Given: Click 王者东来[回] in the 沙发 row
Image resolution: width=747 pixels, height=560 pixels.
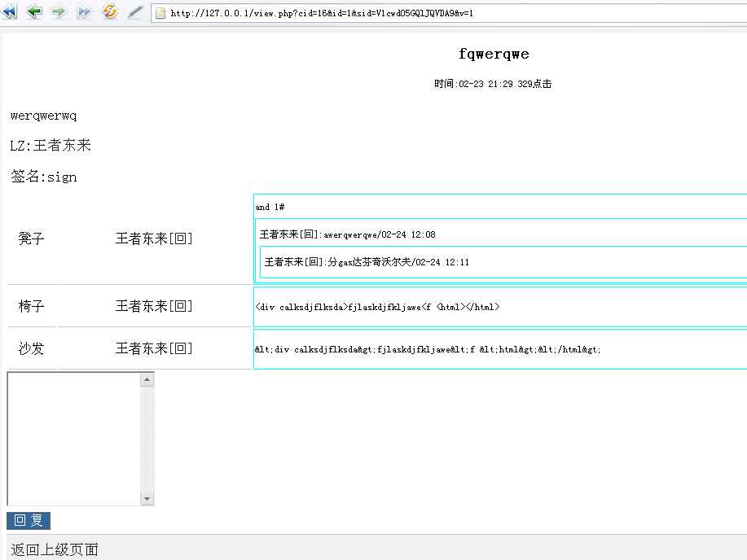Looking at the screenshot, I should pyautogui.click(x=154, y=348).
